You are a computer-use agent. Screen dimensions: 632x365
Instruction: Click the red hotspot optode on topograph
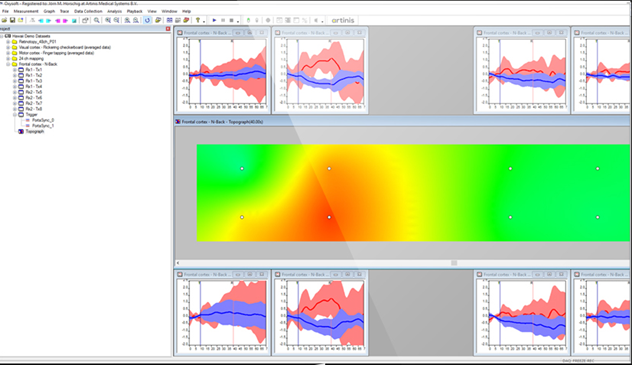(x=329, y=217)
